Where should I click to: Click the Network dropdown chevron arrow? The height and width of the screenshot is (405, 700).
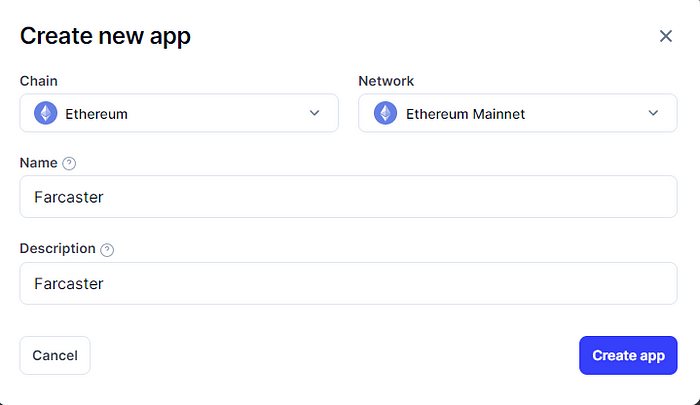coord(653,113)
